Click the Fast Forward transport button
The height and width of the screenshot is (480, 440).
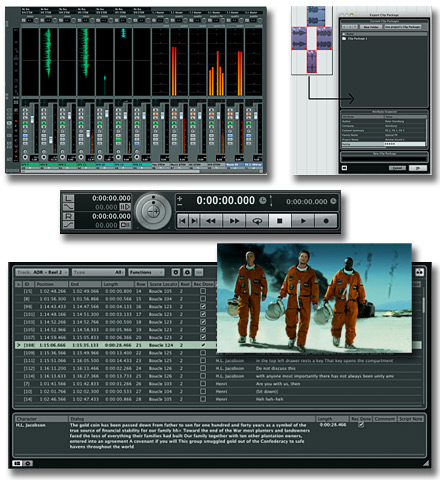pyautogui.click(x=234, y=221)
